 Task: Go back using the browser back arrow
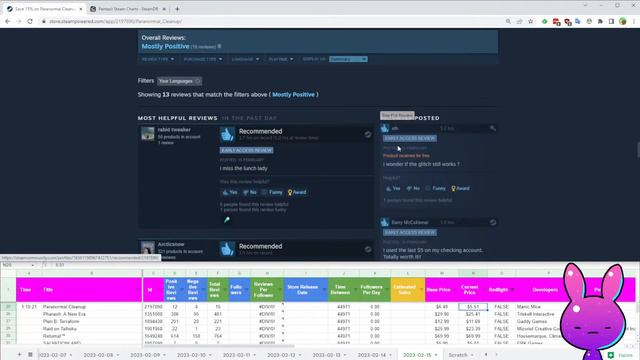pos(8,21)
